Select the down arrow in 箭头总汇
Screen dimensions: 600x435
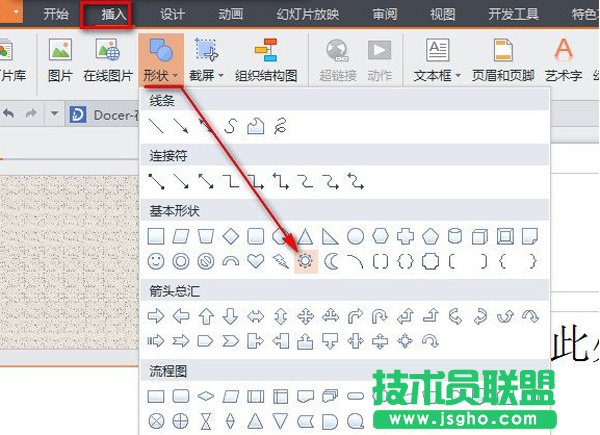231,316
